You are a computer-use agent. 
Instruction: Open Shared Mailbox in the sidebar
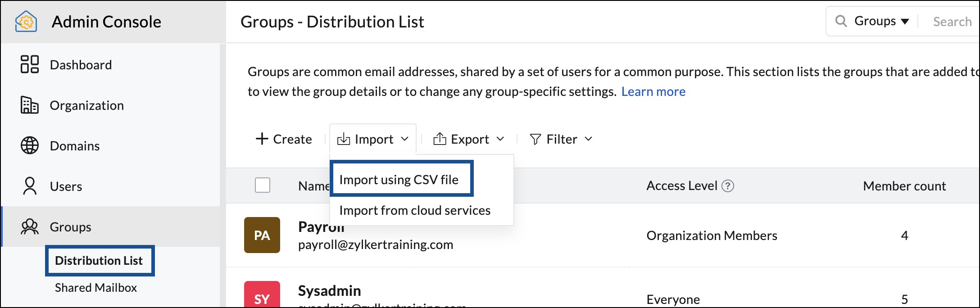[x=96, y=288]
